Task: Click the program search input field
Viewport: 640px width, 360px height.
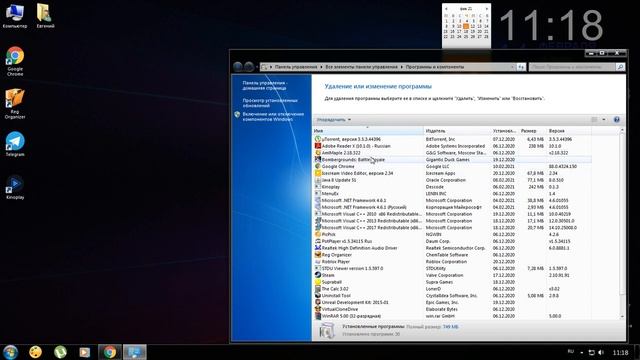Action: [572, 67]
